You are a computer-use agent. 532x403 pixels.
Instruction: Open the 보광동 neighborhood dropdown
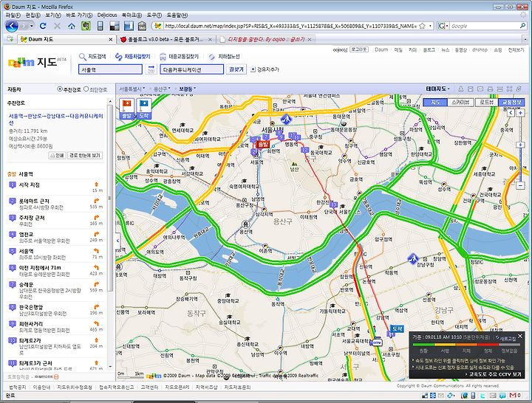187,89
